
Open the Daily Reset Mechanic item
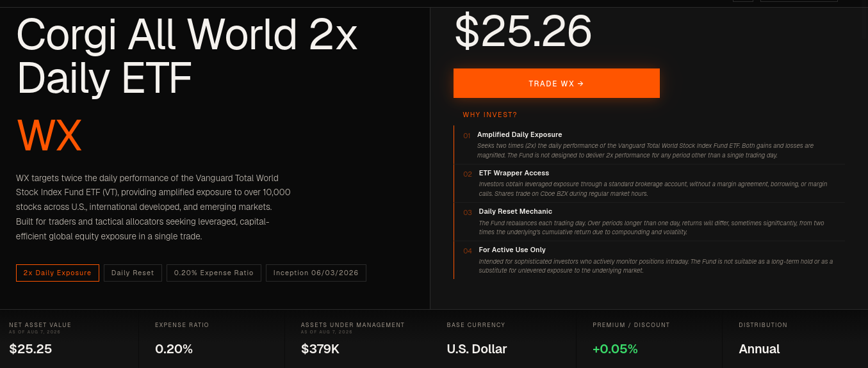(650, 221)
